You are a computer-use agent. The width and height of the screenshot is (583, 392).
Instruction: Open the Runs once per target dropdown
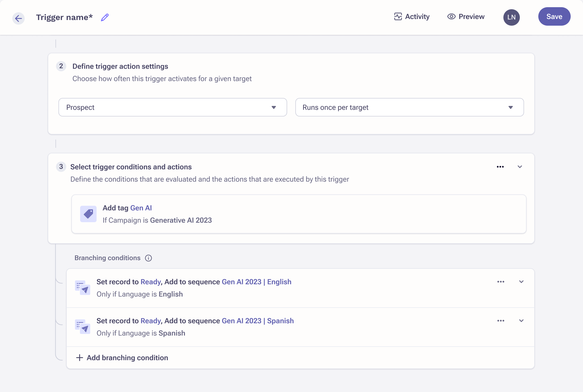pyautogui.click(x=409, y=107)
